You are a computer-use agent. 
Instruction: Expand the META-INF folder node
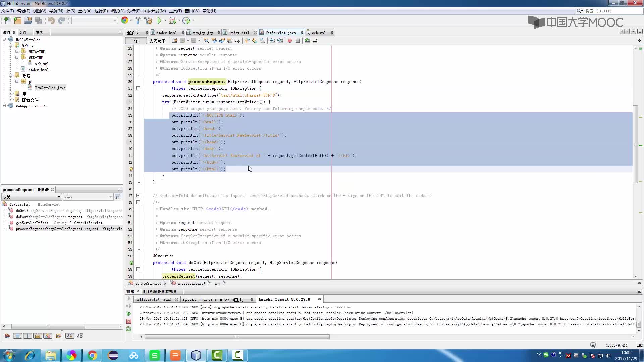17,51
